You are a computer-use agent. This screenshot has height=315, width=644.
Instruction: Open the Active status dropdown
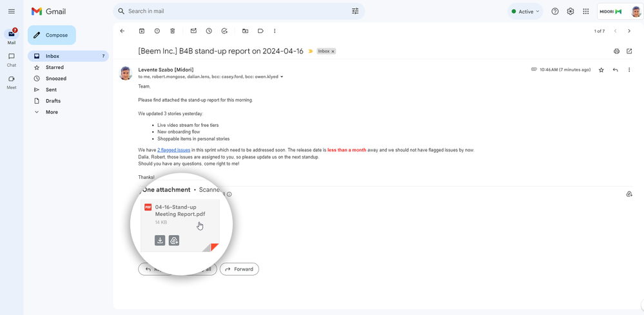525,12
